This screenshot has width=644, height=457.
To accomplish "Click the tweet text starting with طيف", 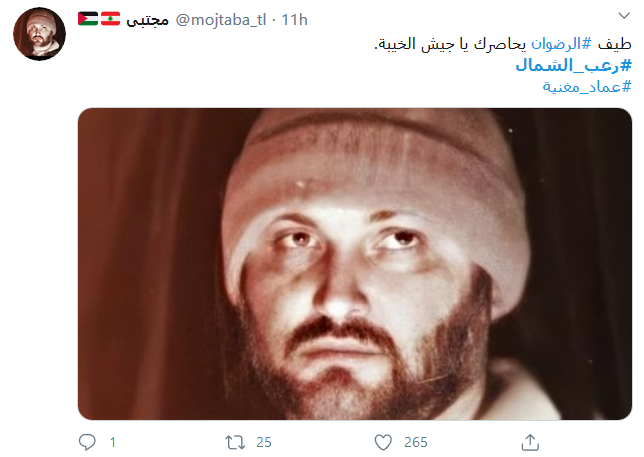I will (x=503, y=44).
